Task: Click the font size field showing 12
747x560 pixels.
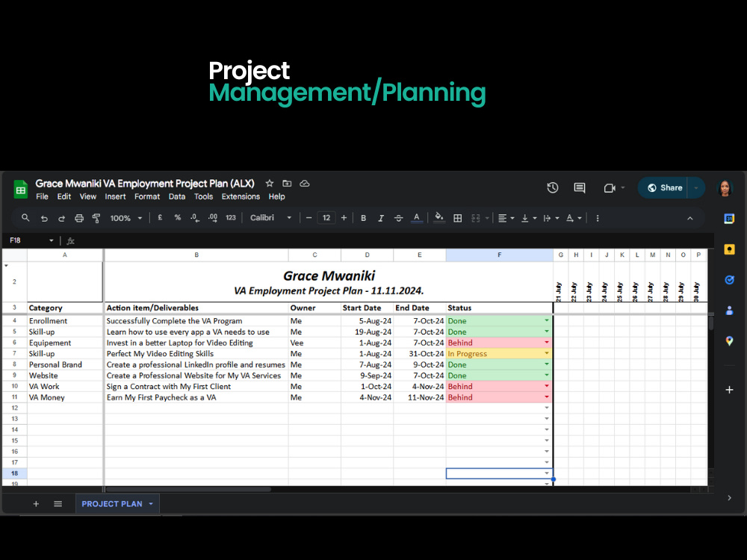Action: pyautogui.click(x=326, y=218)
